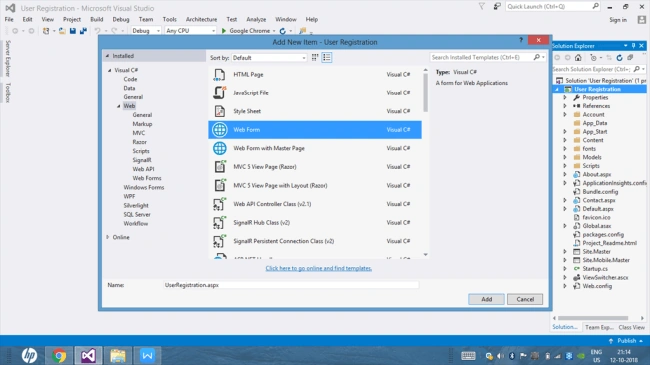Switch to medium icons list view
The image size is (650, 365).
(x=327, y=58)
